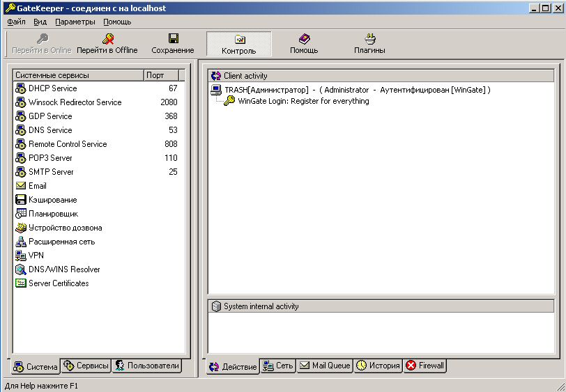Click status bar text Для Help нажмите F1
Viewport: 566px width, 392px height.
point(41,386)
